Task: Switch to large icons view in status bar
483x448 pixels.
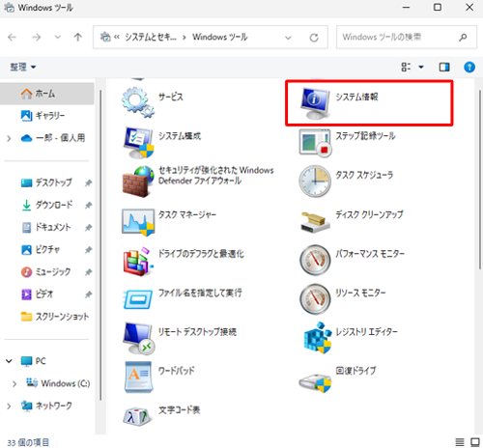Action: pyautogui.click(x=475, y=442)
